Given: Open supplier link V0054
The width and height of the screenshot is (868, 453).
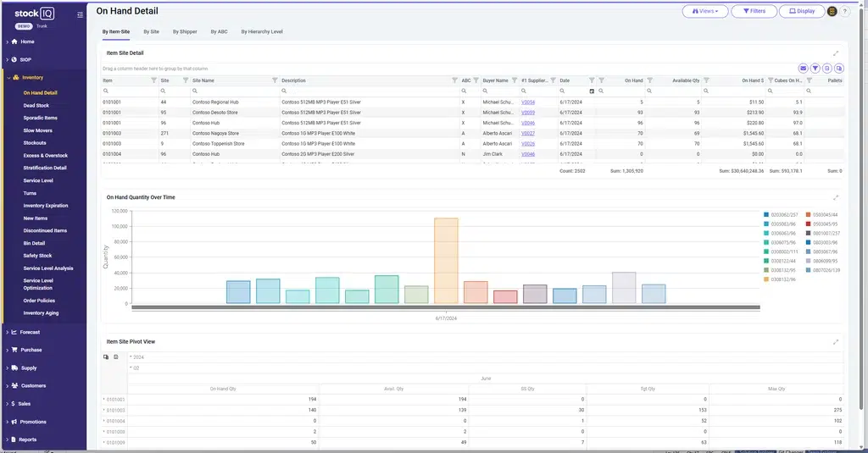Looking at the screenshot, I should point(528,102).
